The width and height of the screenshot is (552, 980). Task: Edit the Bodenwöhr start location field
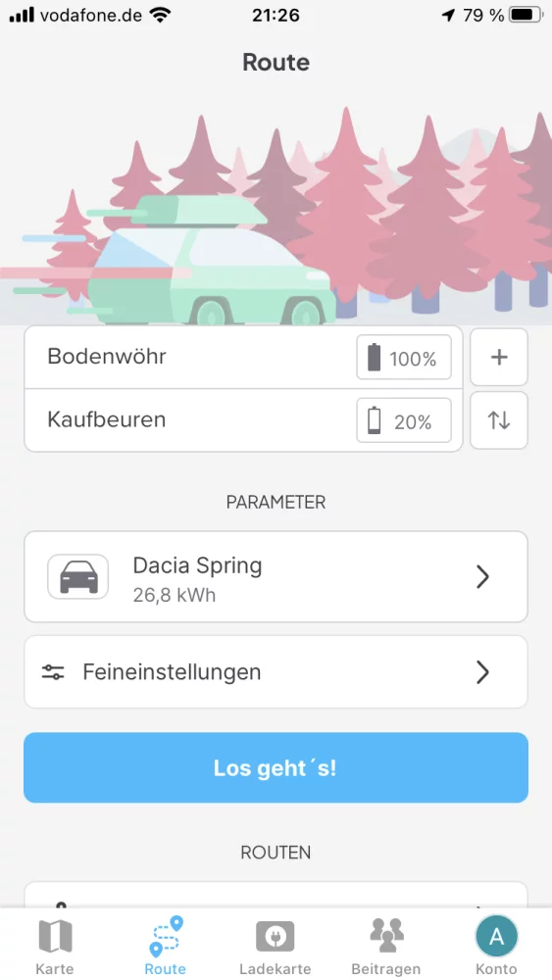pyautogui.click(x=187, y=357)
